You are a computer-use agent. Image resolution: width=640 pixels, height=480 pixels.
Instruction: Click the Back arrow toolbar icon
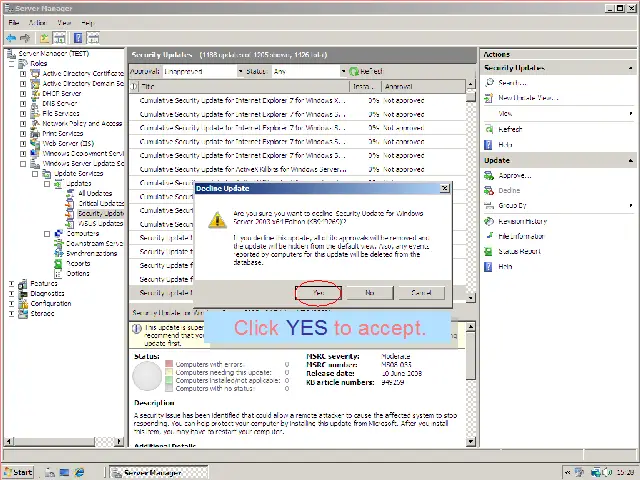pos(11,38)
